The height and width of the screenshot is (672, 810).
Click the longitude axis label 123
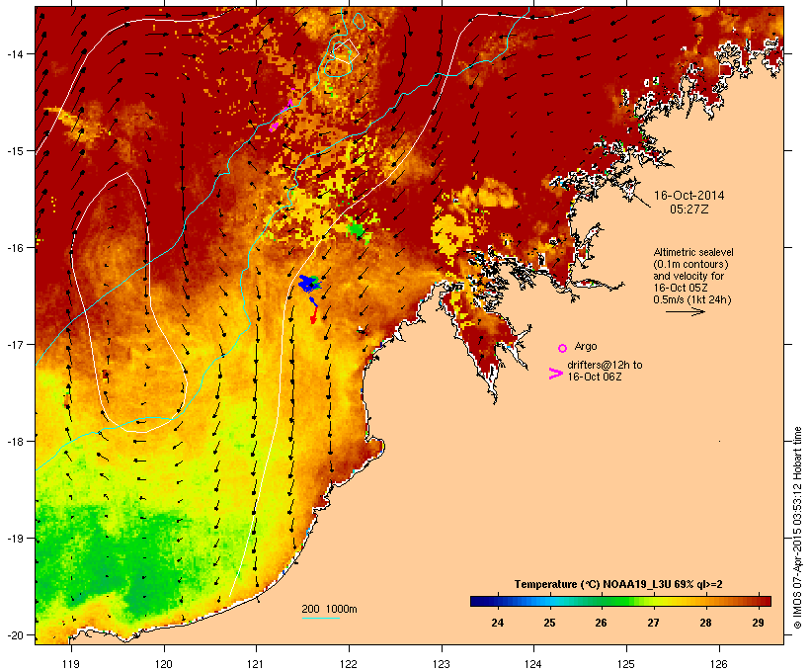click(442, 664)
